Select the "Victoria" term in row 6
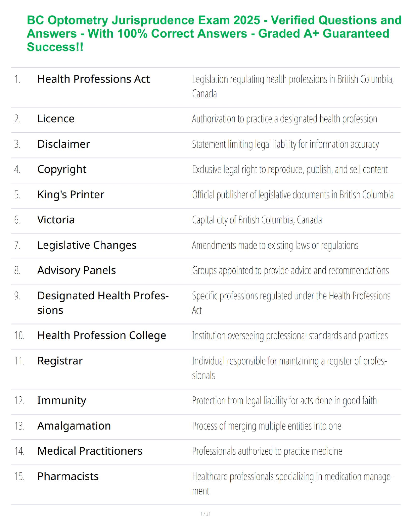Viewport: 411px width, 532px height. 56,220
